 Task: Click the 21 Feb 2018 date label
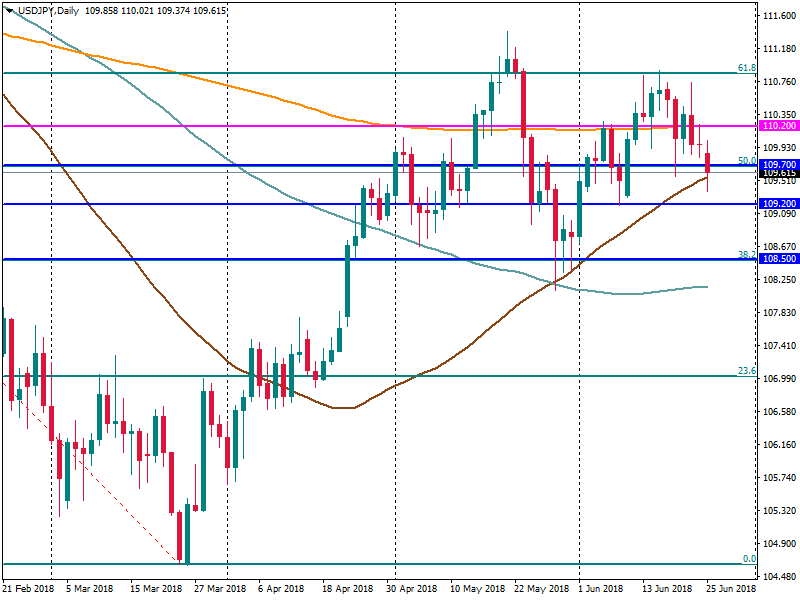coord(28,589)
